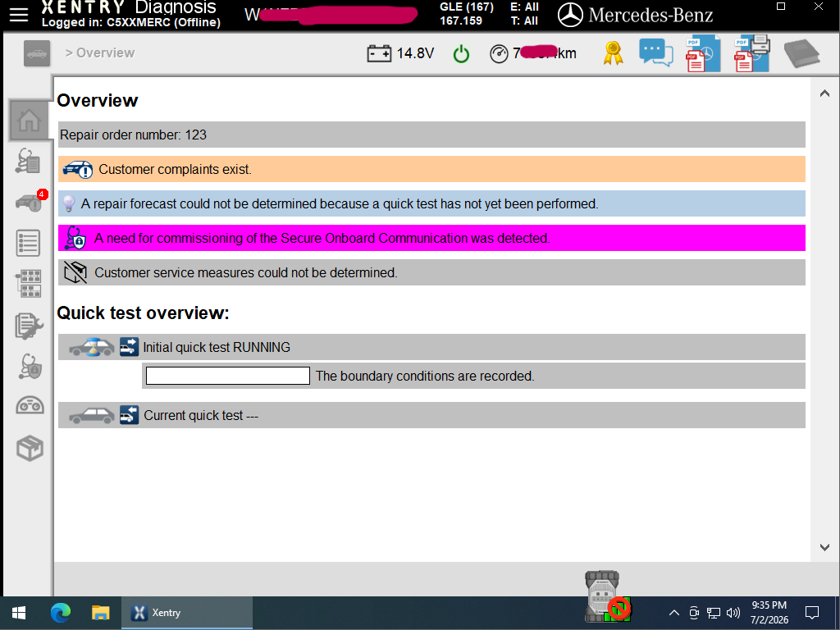Click the Repair order number: 123 row

click(431, 135)
